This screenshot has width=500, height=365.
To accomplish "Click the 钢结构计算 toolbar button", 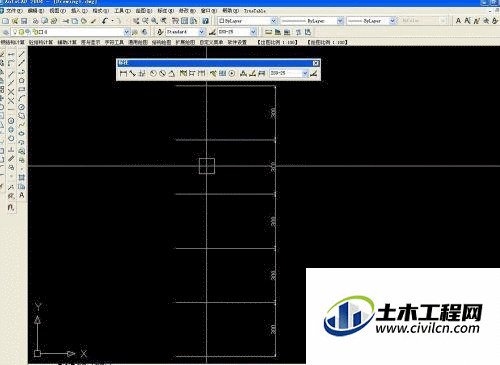I will point(13,42).
